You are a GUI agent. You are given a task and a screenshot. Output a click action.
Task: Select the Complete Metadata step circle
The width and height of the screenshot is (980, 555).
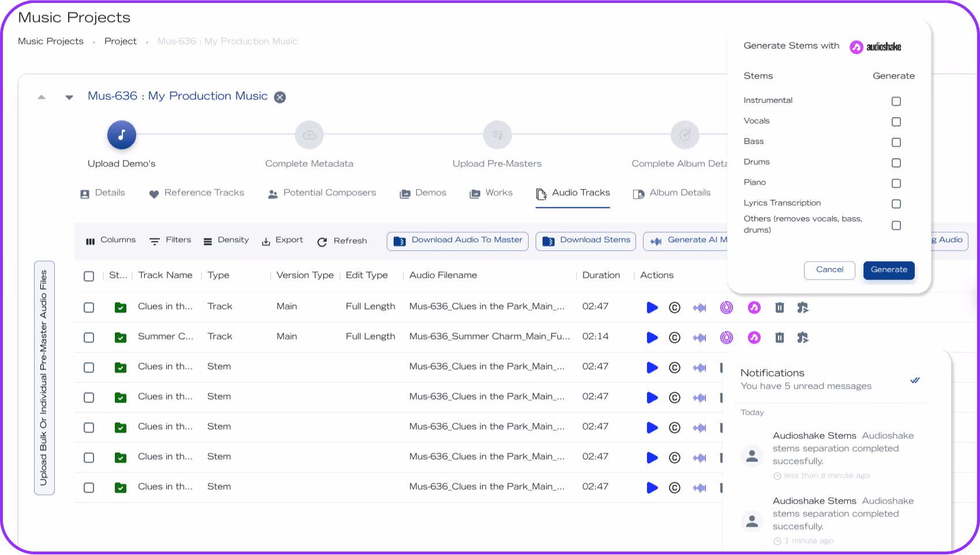click(x=309, y=135)
